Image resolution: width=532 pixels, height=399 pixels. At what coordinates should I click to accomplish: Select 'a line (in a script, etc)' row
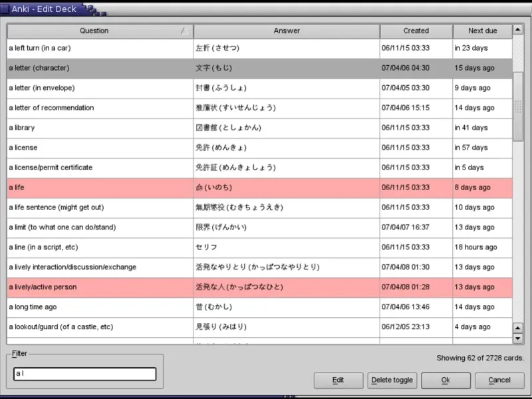tap(259, 247)
